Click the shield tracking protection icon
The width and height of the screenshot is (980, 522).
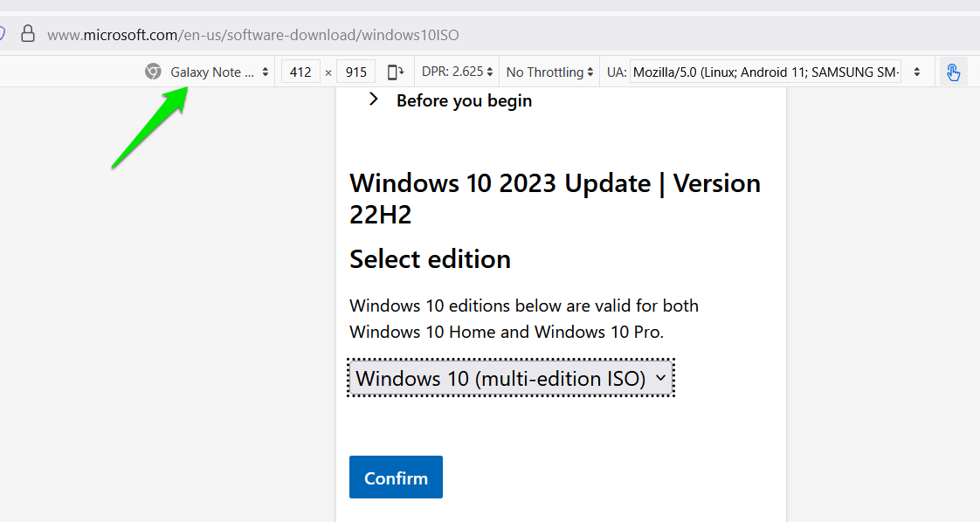[2, 34]
